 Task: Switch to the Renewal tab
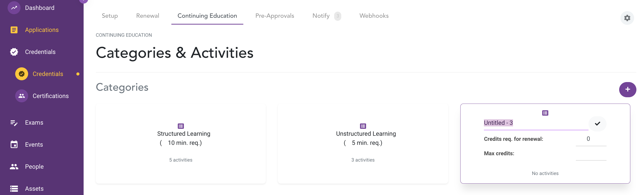pyautogui.click(x=148, y=16)
